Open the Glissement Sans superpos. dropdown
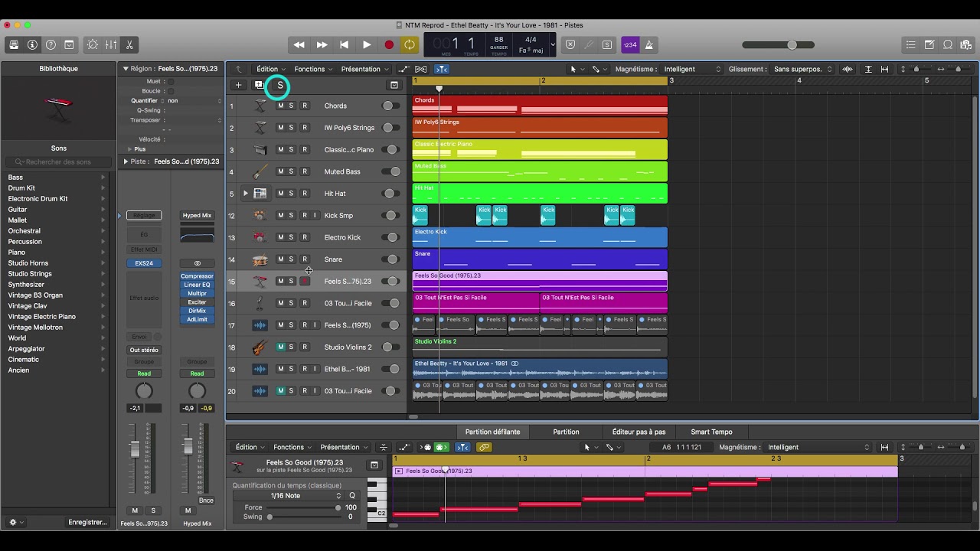This screenshot has width=980, height=551. (802, 69)
